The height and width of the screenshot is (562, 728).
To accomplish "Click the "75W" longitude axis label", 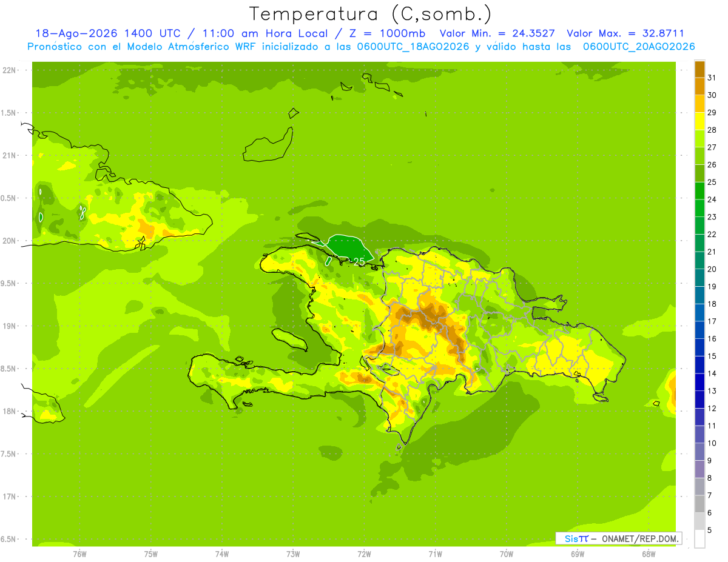I will click(x=151, y=554).
